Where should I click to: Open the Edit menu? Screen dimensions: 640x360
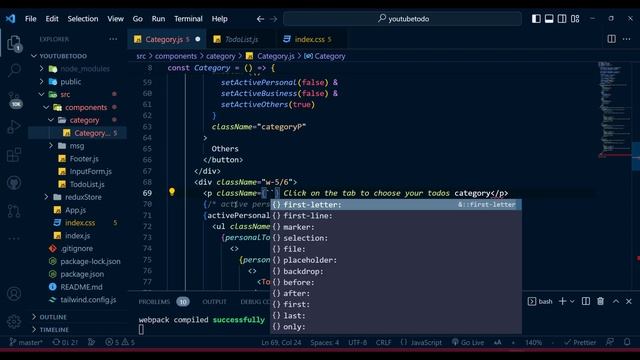click(x=52, y=19)
